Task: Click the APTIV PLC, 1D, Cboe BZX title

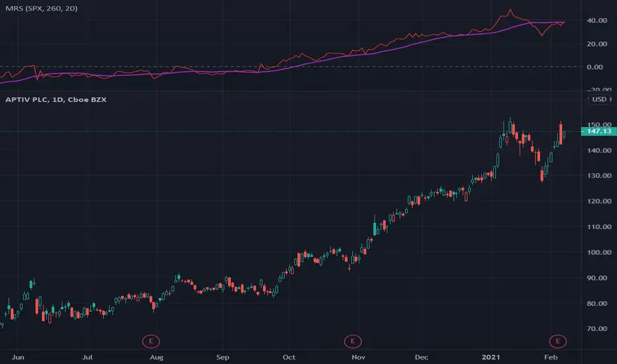Action: pos(56,99)
